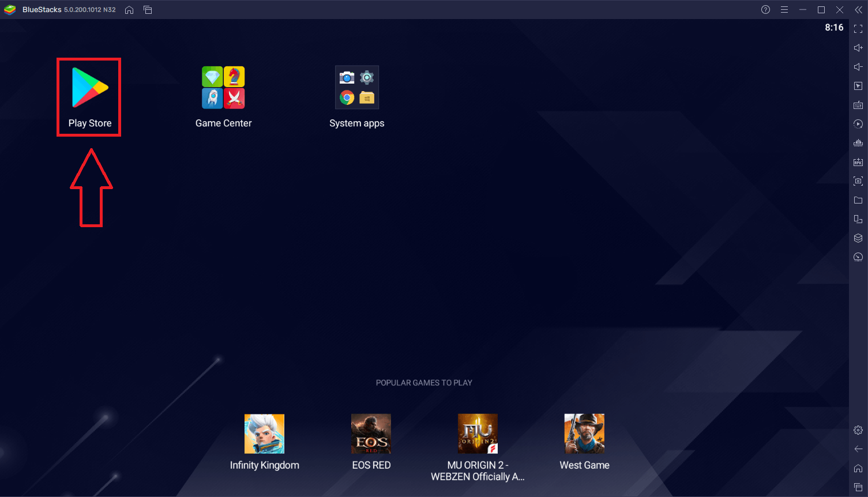
Task: Click the Install APK icon
Action: (x=858, y=162)
